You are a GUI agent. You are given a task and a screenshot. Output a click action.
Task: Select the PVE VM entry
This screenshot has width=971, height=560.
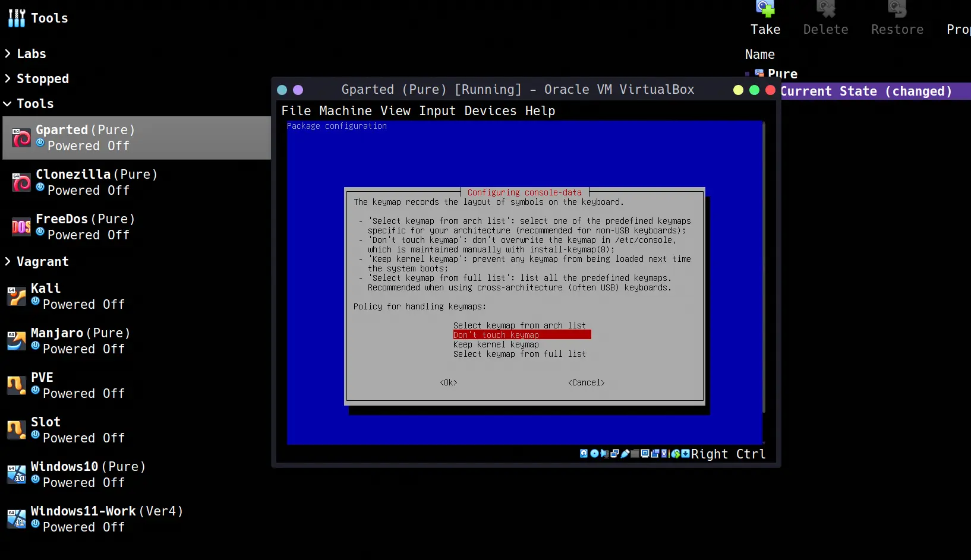coord(137,385)
